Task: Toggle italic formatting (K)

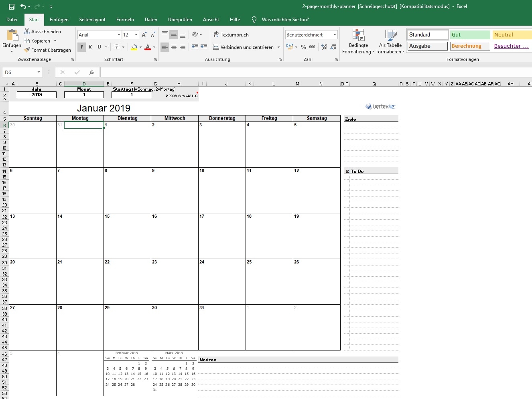Action: click(x=90, y=47)
